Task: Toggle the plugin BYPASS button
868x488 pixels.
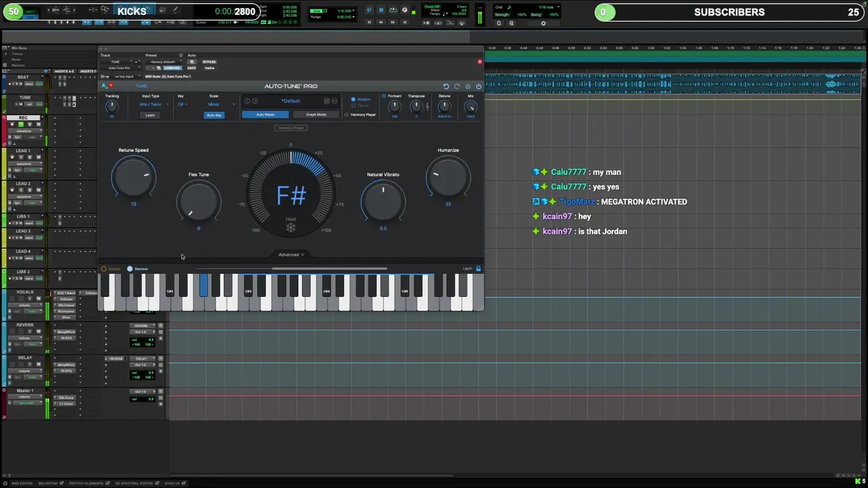Action: click(210, 62)
